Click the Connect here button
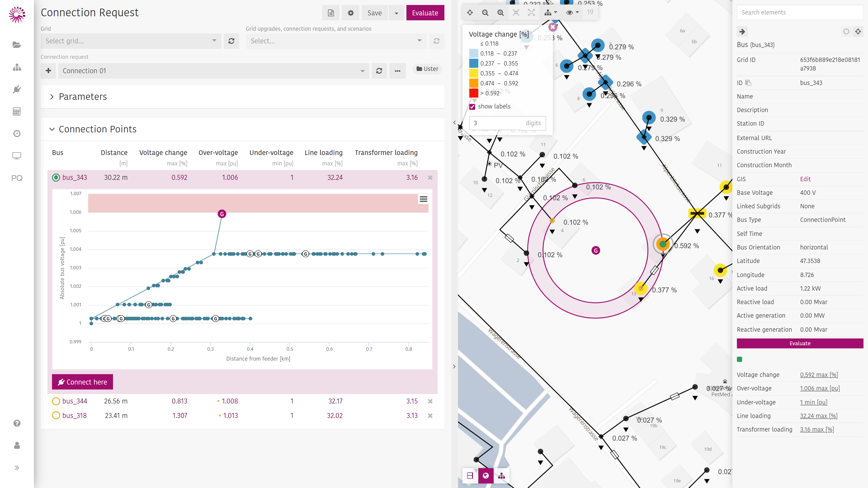Image resolution: width=868 pixels, height=488 pixels. [x=82, y=382]
